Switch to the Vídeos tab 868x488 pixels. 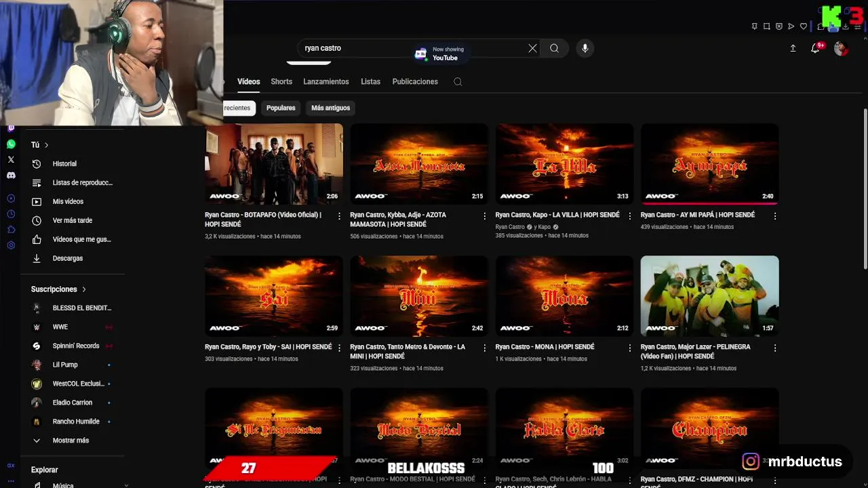[249, 81]
